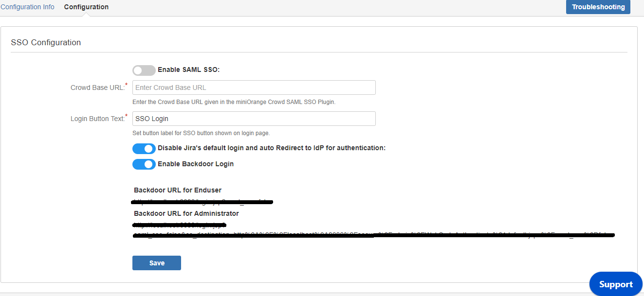Select the Backdoor URL for Enduser label
The image size is (644, 296).
pyautogui.click(x=178, y=190)
